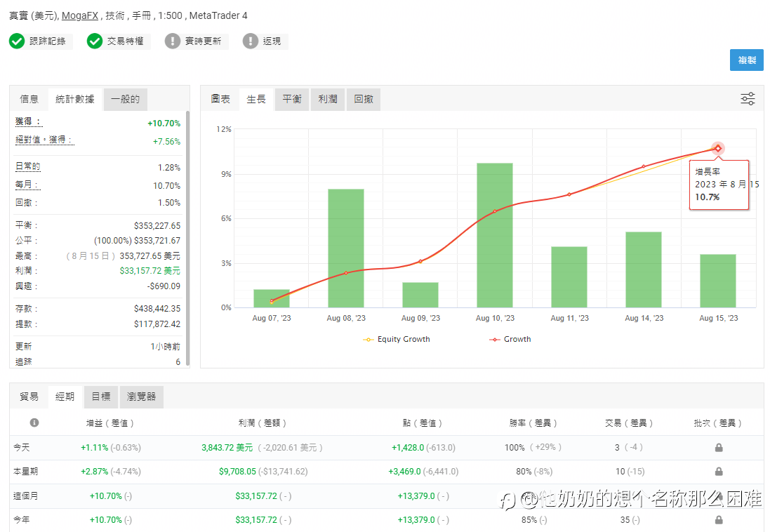Open the MogaFX broker link
The image size is (770, 532).
(80, 15)
